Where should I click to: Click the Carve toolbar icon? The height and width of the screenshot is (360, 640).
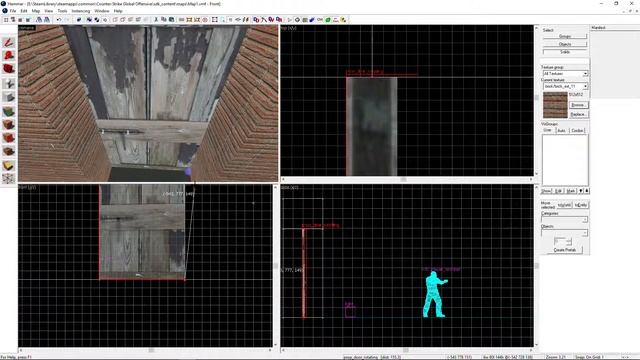[x=79, y=20]
